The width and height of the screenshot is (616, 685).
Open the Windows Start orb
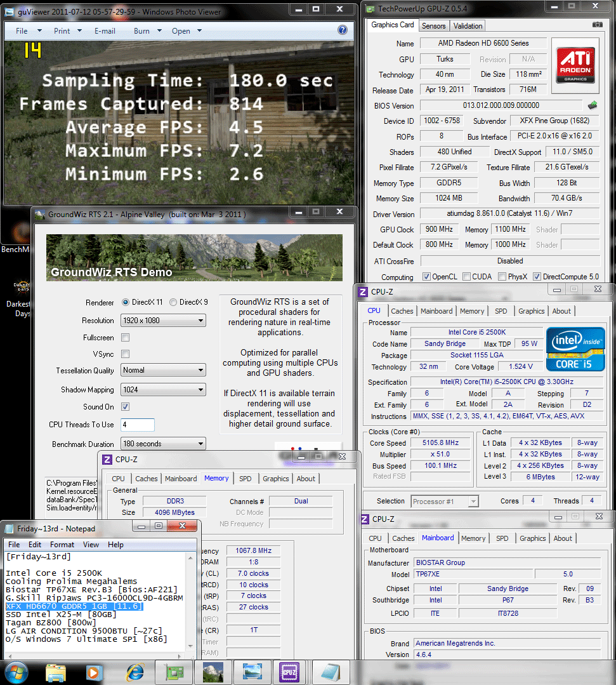(x=16, y=673)
